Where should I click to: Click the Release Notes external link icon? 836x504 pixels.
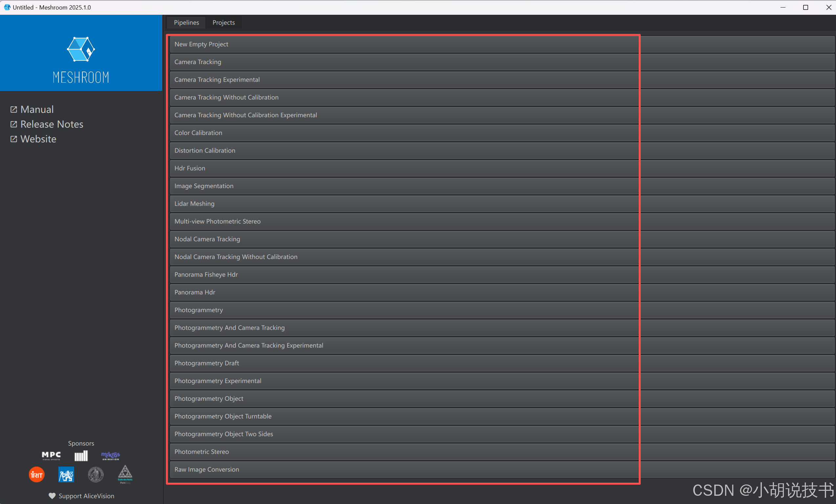click(x=13, y=124)
